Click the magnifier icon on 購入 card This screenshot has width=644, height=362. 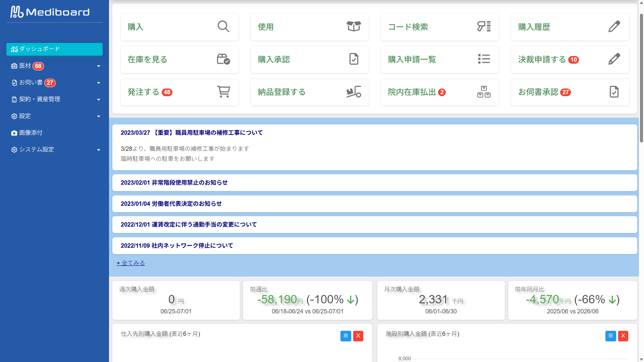223,26
